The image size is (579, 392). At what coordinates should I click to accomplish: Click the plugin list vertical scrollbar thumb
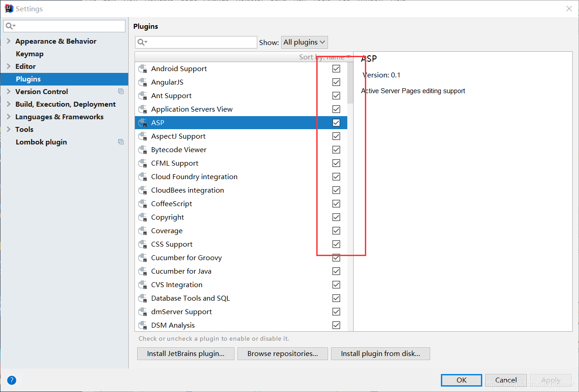[350, 82]
